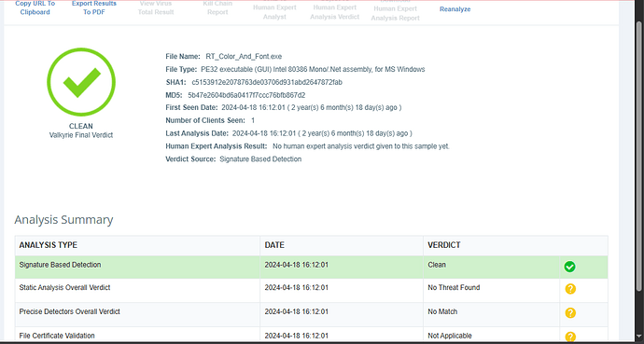Click the Not Applicable verdict
The width and height of the screenshot is (644, 344).
450,336
